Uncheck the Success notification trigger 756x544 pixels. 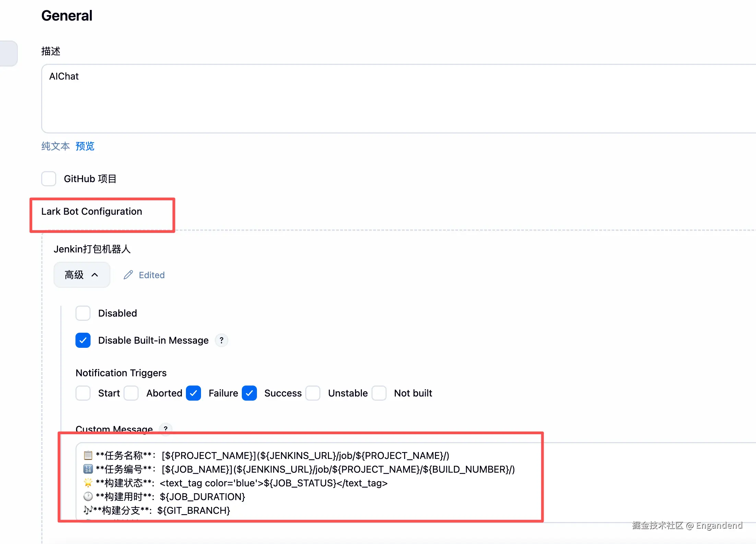[x=249, y=393]
